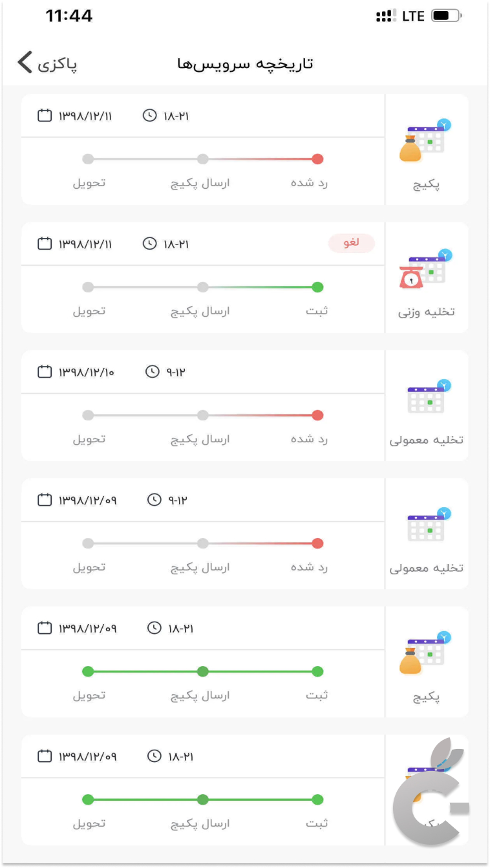Tap the back chevron arrow at top left
The height and width of the screenshot is (868, 490).
[24, 63]
